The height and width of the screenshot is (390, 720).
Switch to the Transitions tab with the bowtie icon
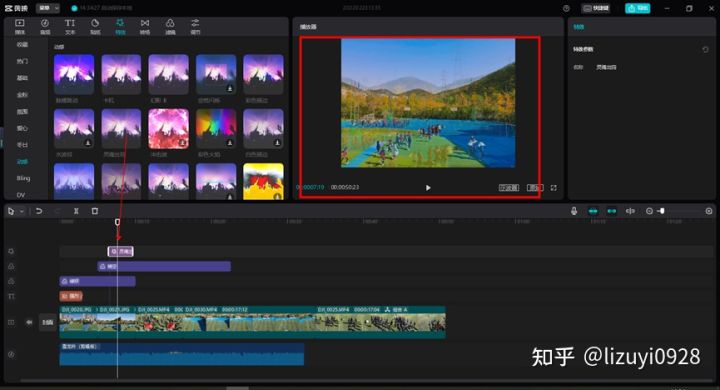click(x=145, y=27)
